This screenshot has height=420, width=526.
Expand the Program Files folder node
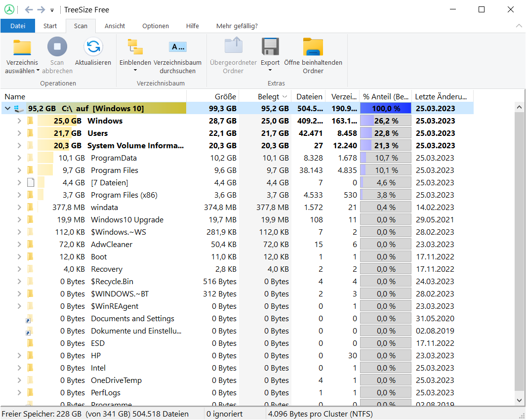click(19, 170)
